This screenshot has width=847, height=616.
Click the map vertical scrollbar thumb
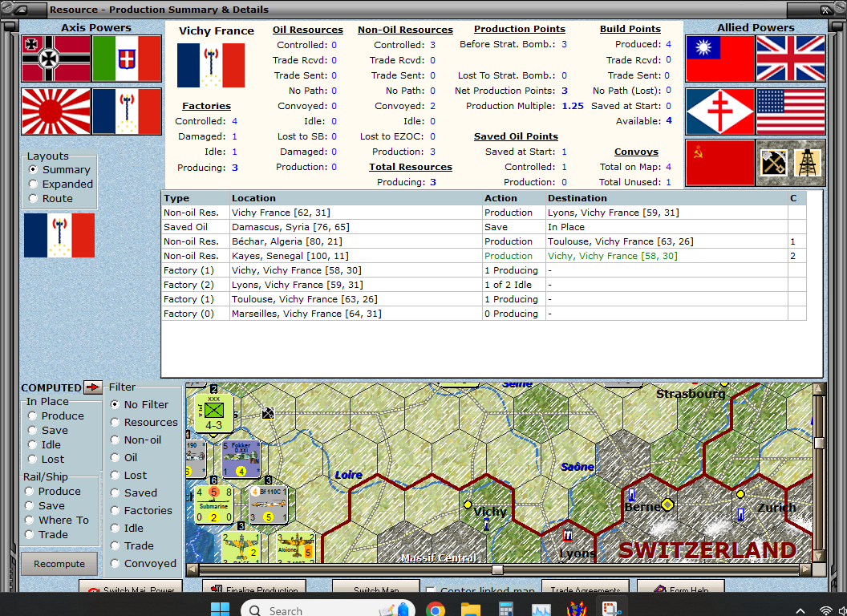[x=819, y=443]
